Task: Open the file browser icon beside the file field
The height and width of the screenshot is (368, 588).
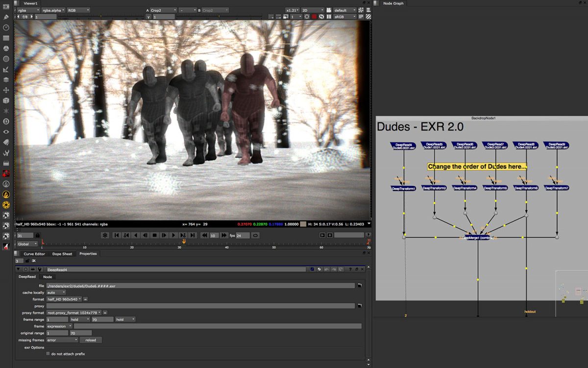Action: pyautogui.click(x=359, y=286)
